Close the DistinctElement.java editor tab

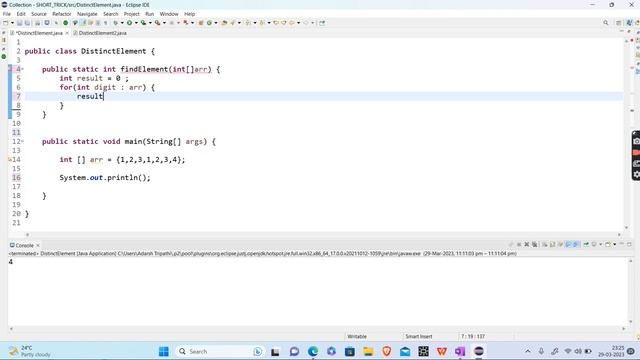click(67, 33)
